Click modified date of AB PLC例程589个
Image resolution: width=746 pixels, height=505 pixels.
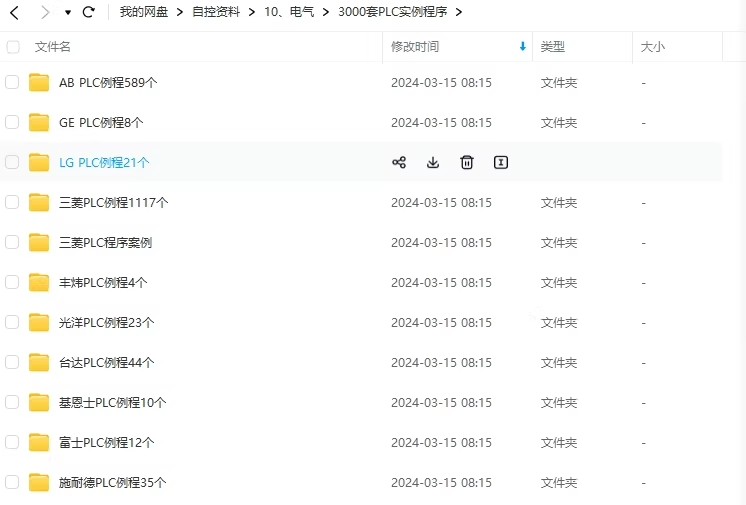[x=441, y=82]
